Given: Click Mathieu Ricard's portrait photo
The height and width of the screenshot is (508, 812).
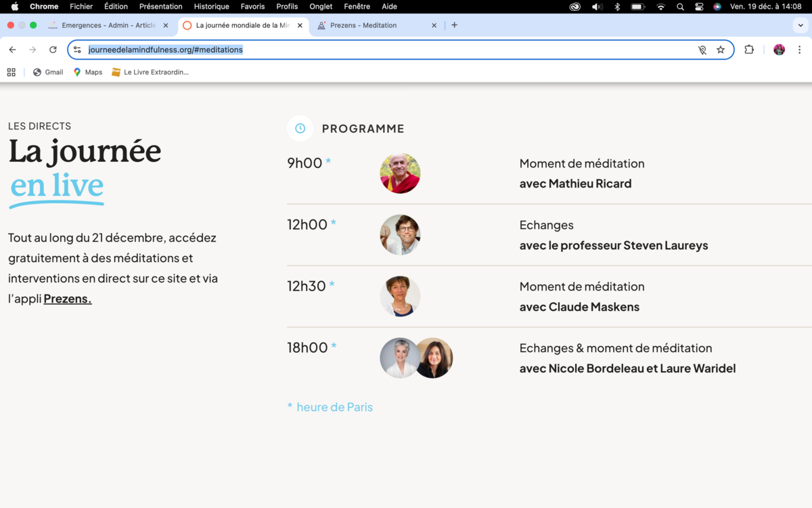Looking at the screenshot, I should click(400, 173).
